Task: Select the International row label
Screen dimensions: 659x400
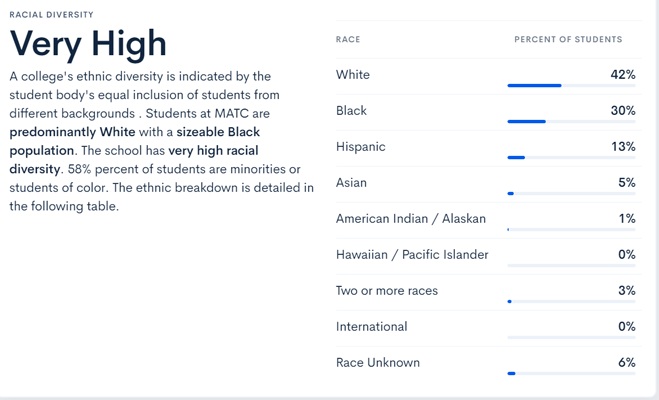Action: point(371,327)
